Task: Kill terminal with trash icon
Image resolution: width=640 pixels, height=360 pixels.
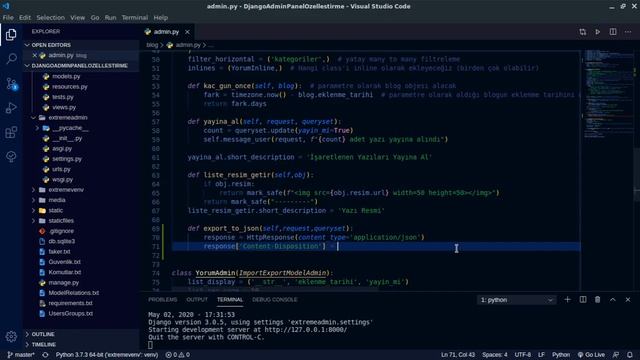Action: pyautogui.click(x=598, y=300)
